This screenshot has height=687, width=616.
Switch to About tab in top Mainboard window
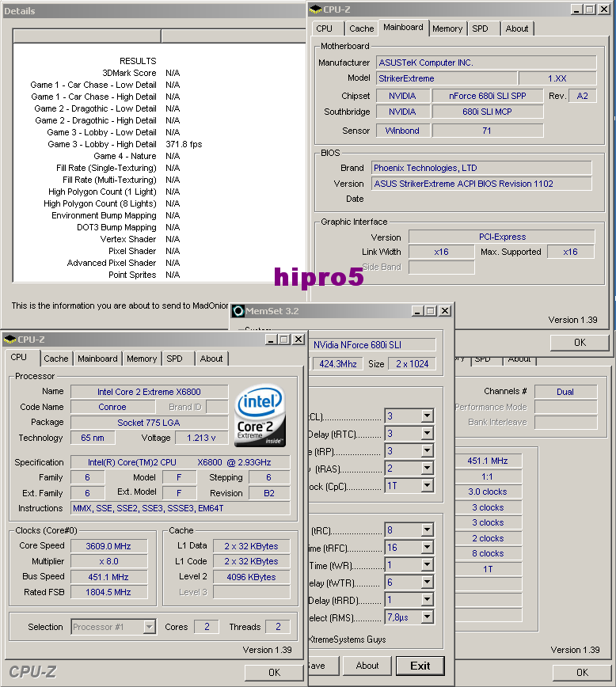[517, 28]
